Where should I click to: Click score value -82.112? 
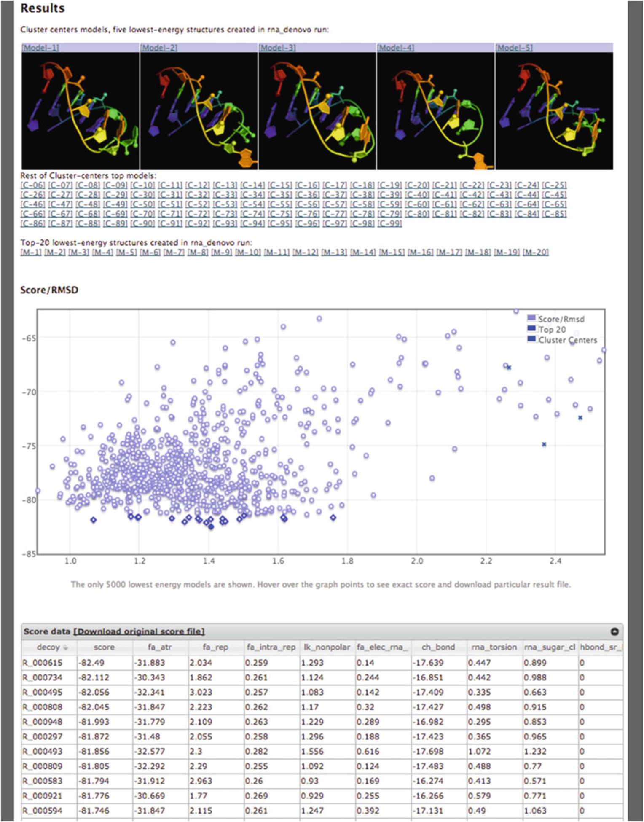[x=94, y=678]
